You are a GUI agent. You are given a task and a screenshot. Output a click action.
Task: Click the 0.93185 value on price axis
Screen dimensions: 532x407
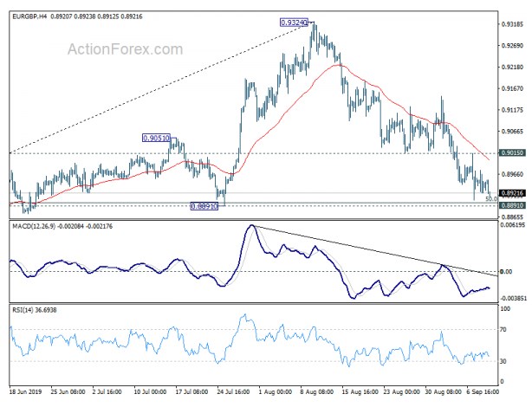511,23
